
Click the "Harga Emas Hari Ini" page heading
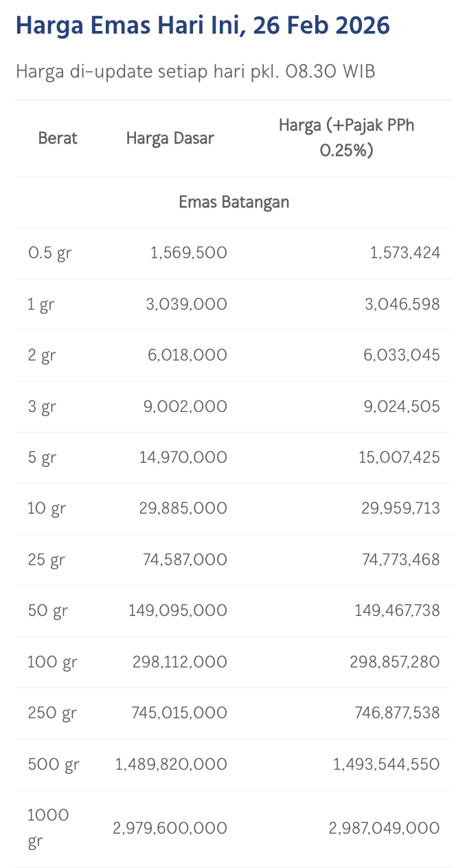[202, 26]
